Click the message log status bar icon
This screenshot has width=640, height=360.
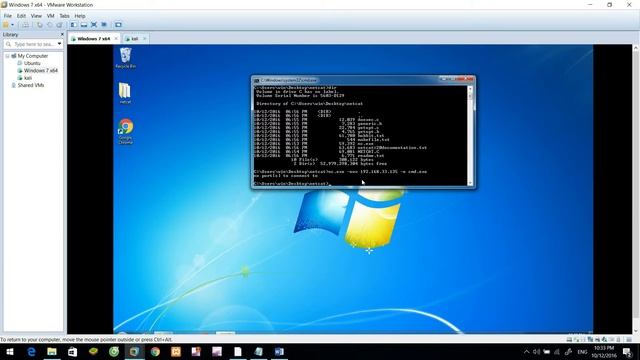pos(629,340)
